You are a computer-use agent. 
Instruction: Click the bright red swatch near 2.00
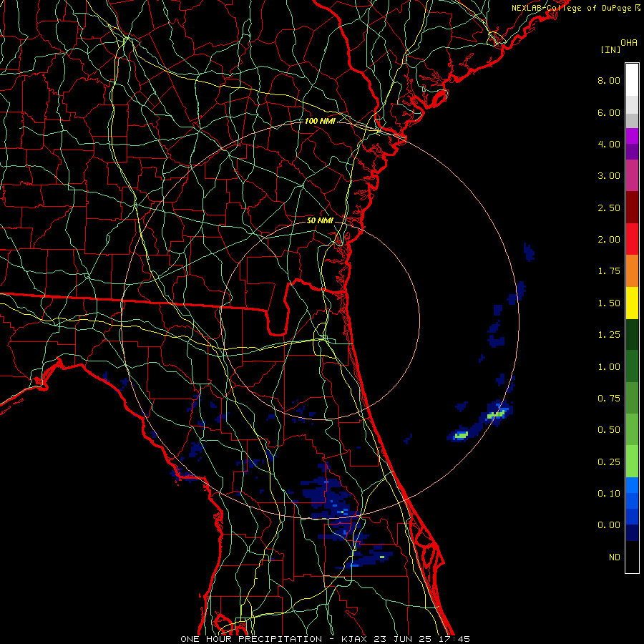pyautogui.click(x=632, y=239)
